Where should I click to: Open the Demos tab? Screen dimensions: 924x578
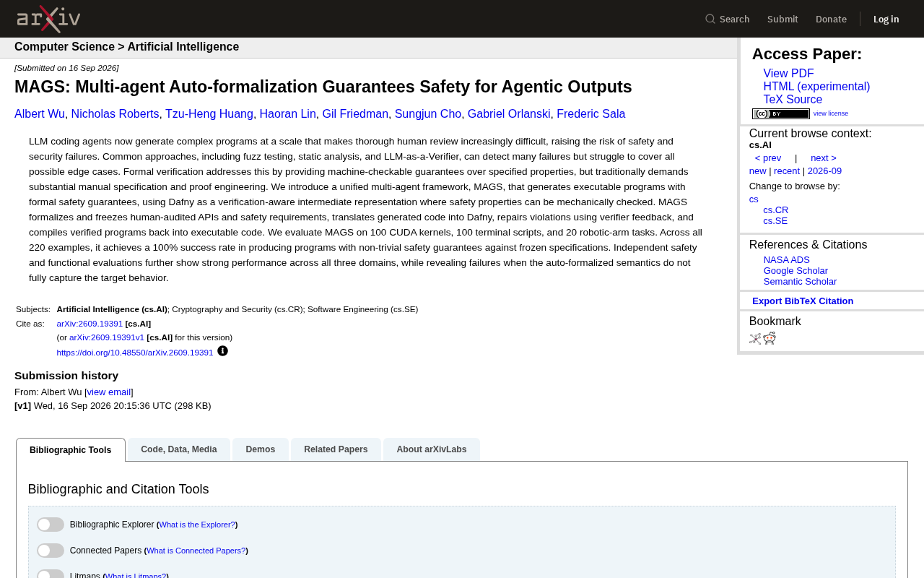(x=261, y=449)
